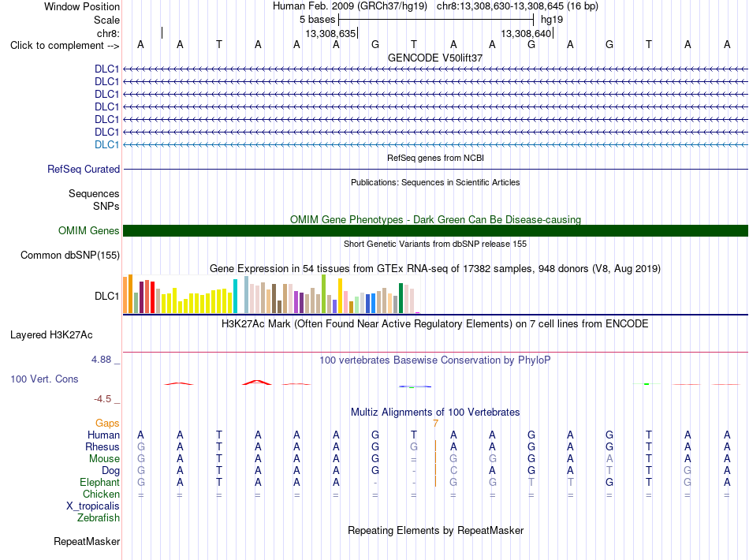Click the tall yellow-green GTEx expression bar
749x560 pixels.
pyautogui.click(x=324, y=294)
